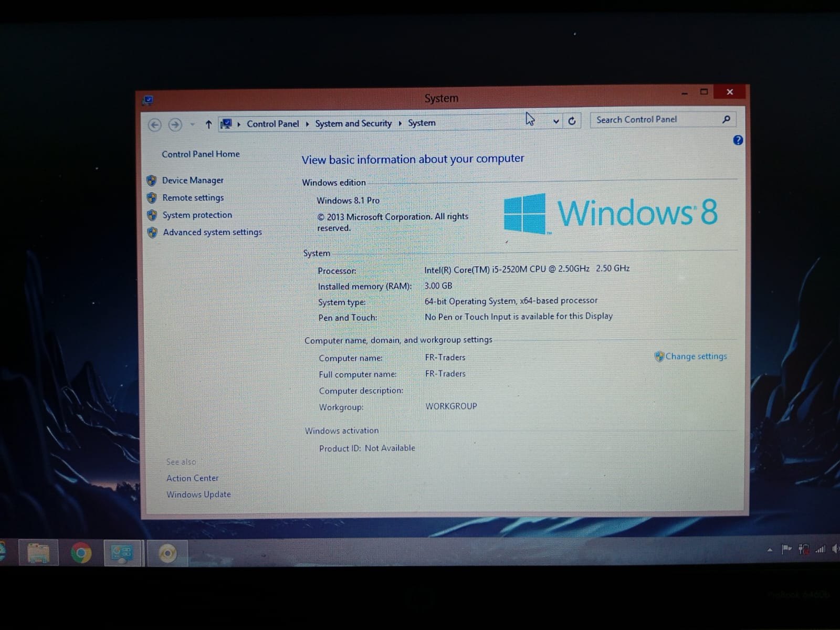Open Help via the blue question mark
This screenshot has height=630, width=840.
click(738, 140)
